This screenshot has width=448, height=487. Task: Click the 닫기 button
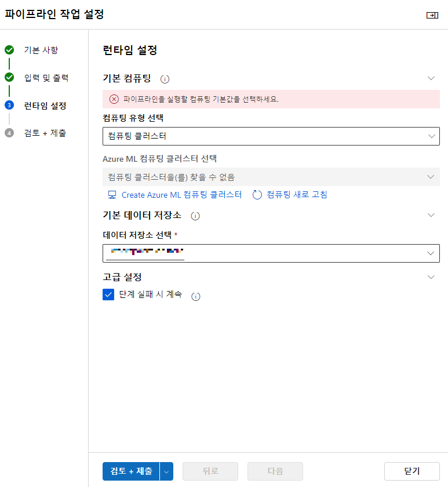click(412, 471)
